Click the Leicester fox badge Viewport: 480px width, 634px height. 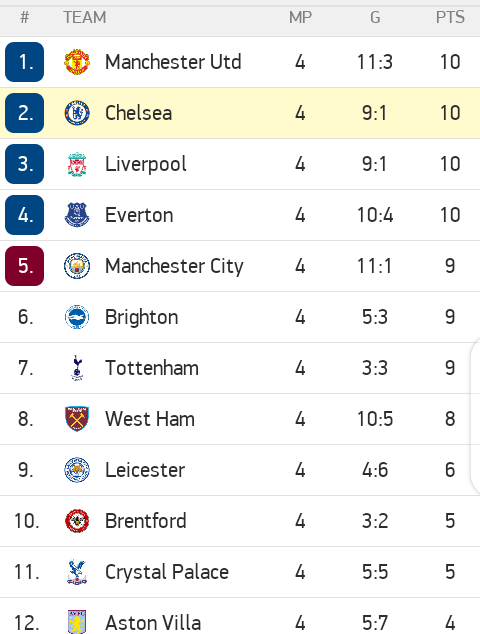coord(77,470)
